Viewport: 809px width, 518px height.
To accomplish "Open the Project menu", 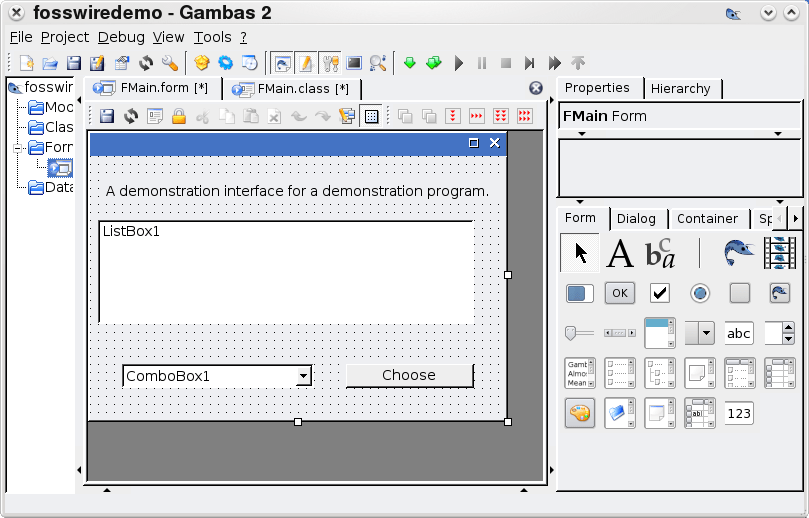I will click(x=65, y=37).
